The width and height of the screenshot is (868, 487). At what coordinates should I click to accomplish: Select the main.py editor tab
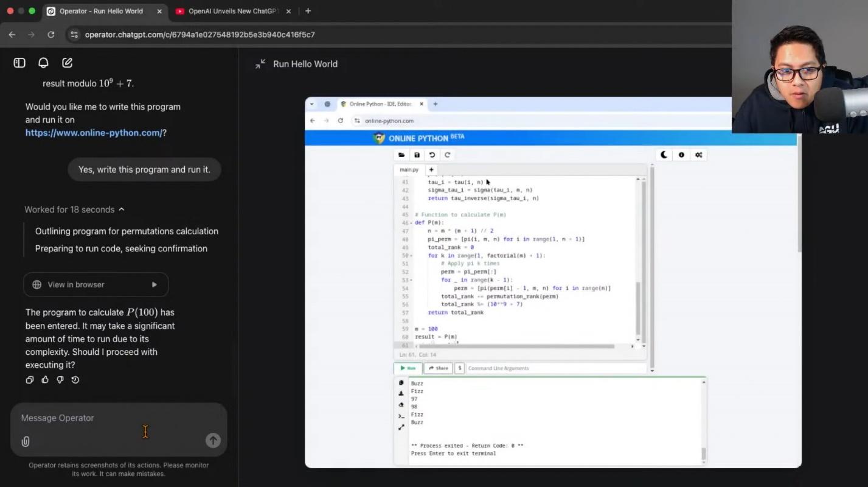click(x=409, y=170)
